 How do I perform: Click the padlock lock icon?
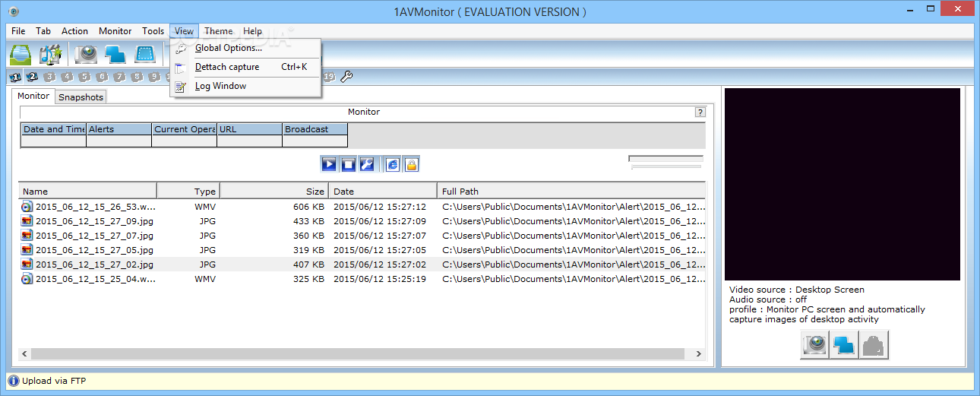(x=411, y=164)
